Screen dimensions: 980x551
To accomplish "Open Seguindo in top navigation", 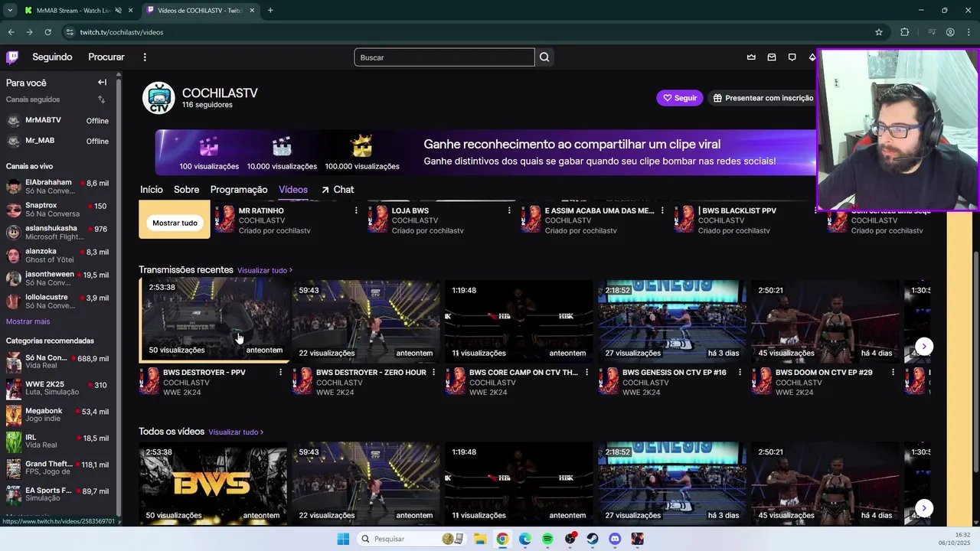I will click(52, 57).
